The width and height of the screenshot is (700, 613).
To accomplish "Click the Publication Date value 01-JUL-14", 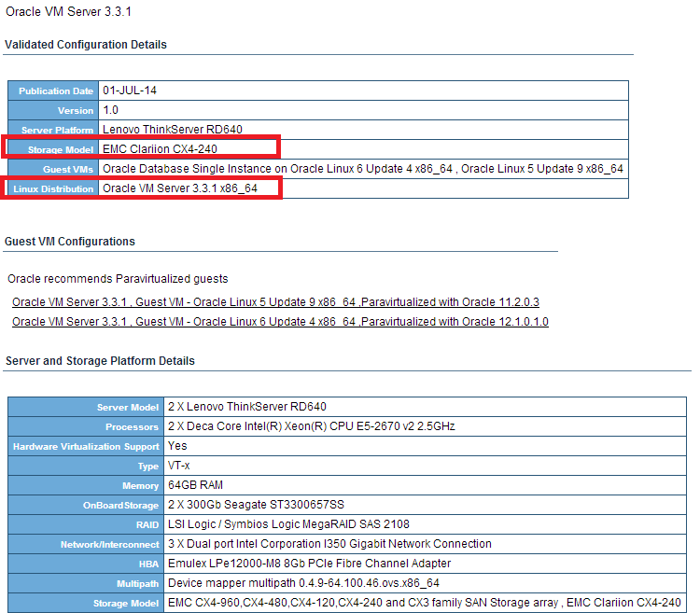I will point(130,91).
